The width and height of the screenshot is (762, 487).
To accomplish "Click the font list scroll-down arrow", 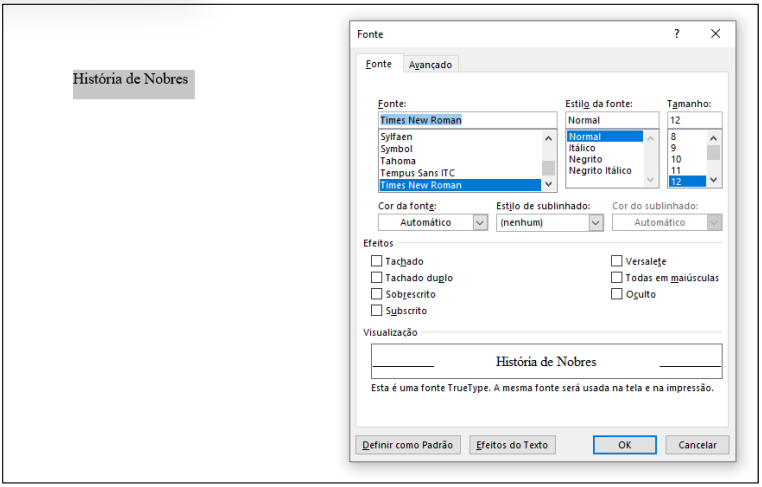I will 548,184.
